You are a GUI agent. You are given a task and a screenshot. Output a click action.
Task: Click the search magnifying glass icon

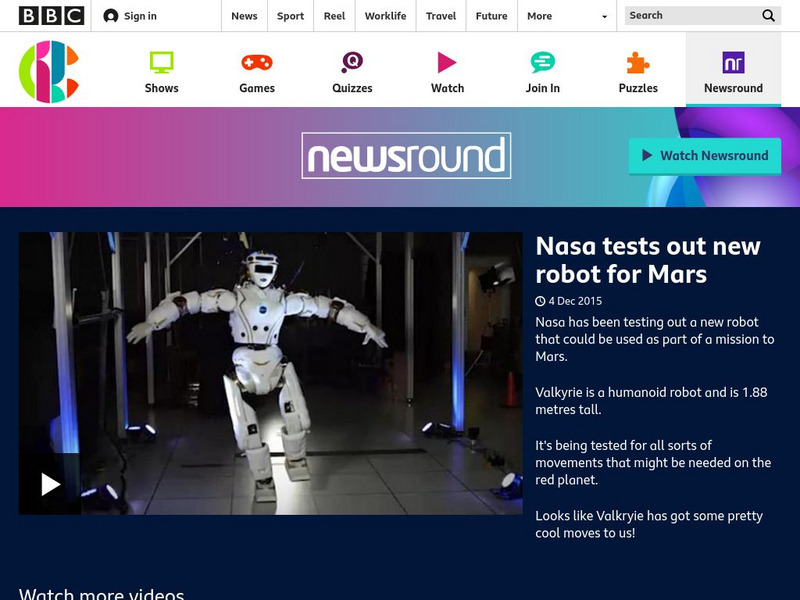click(x=768, y=16)
